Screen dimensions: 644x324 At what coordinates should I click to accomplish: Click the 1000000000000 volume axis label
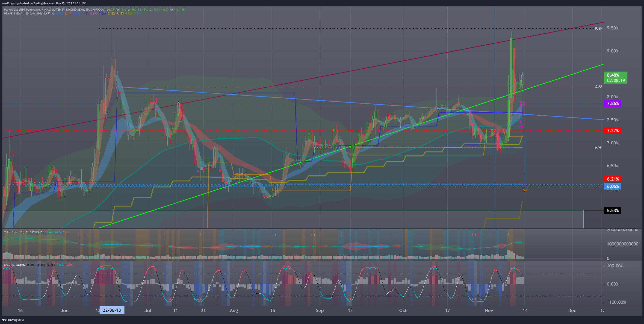point(623,244)
